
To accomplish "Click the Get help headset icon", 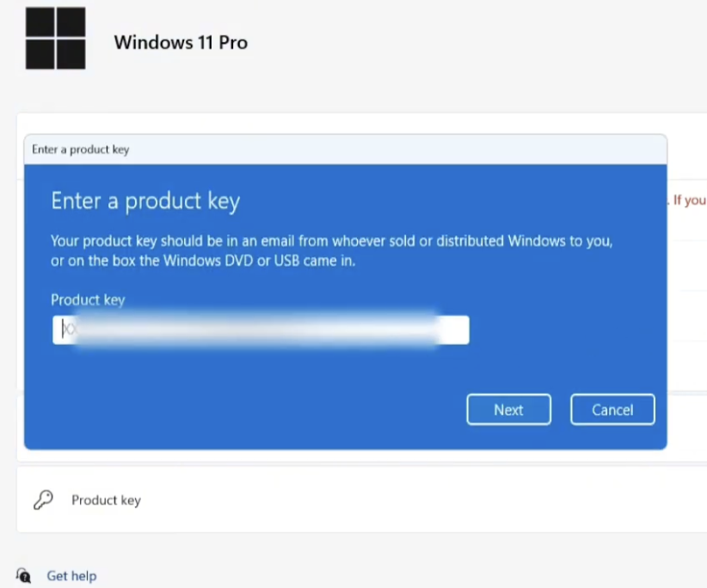I will pyautogui.click(x=24, y=575).
